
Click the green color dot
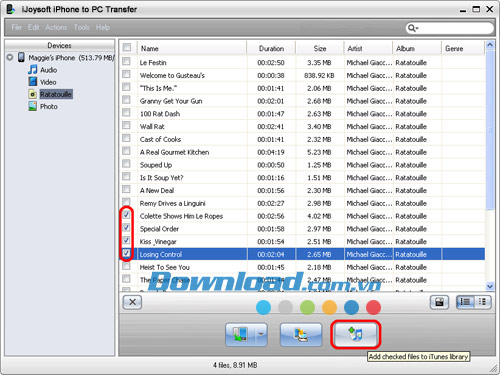307,307
